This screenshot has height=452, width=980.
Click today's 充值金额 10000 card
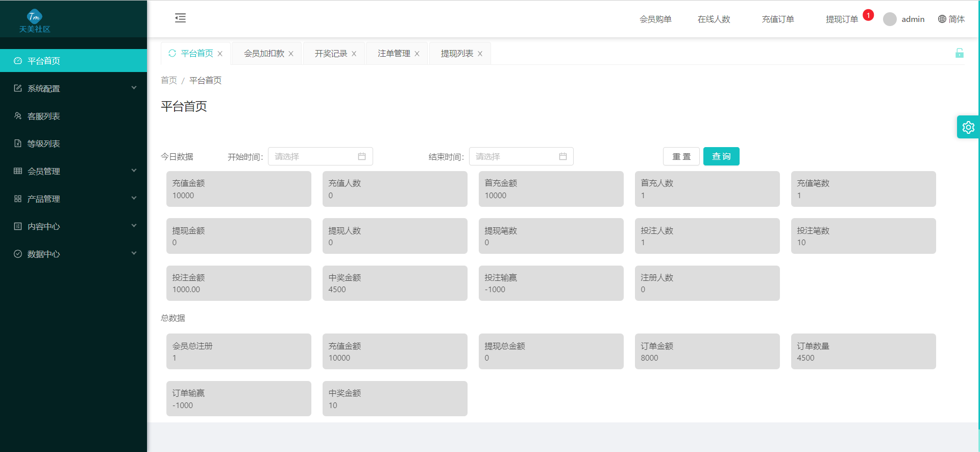(239, 189)
